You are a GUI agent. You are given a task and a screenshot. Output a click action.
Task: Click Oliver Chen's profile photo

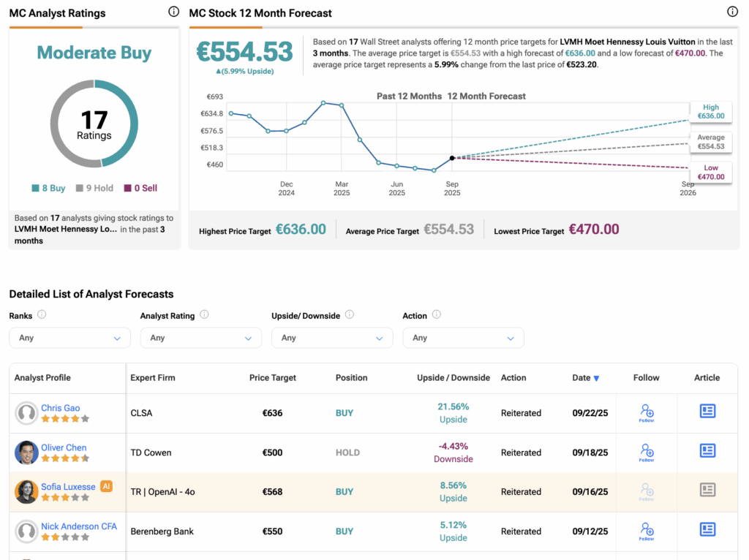[26, 453]
